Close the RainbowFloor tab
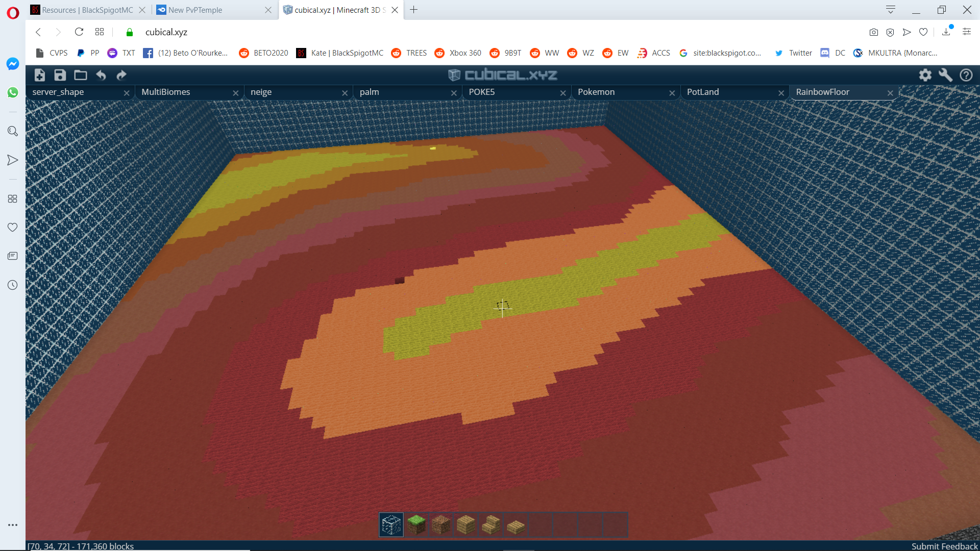980x551 pixels. pyautogui.click(x=890, y=93)
